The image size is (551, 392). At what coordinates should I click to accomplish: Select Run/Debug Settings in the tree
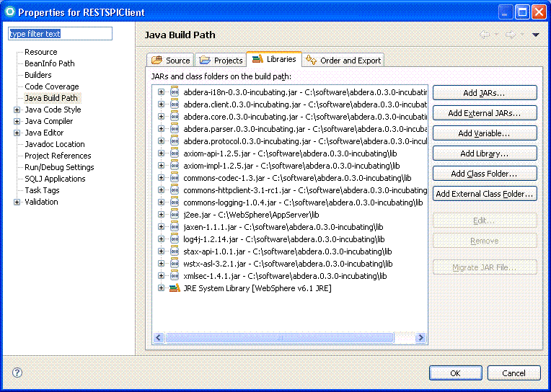tap(59, 167)
